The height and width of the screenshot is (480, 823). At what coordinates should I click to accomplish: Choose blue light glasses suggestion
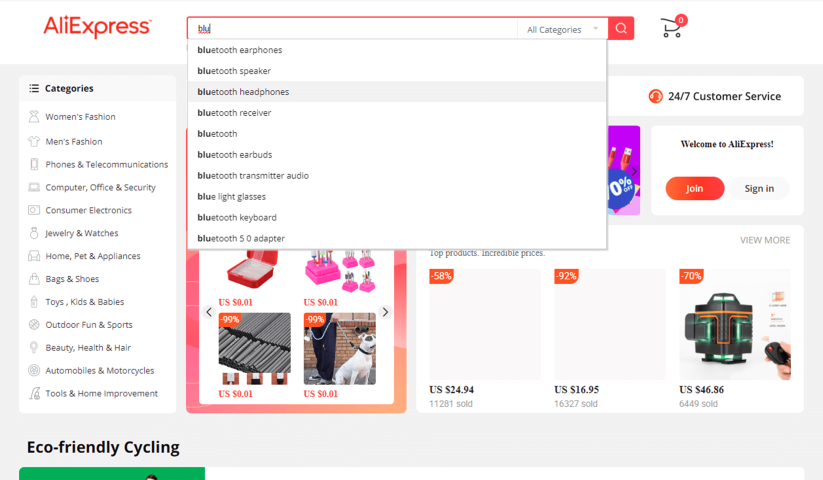click(397, 197)
